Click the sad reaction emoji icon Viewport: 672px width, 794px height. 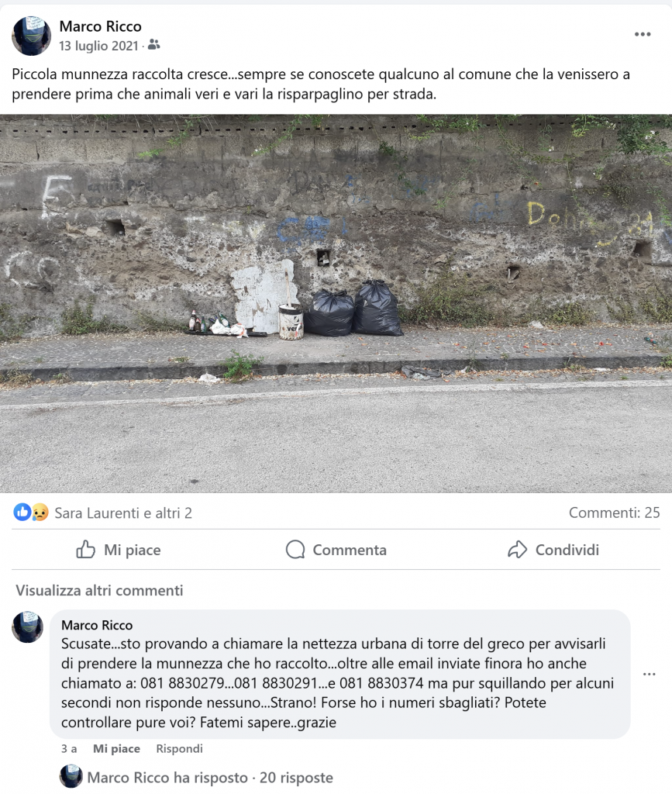click(x=40, y=513)
